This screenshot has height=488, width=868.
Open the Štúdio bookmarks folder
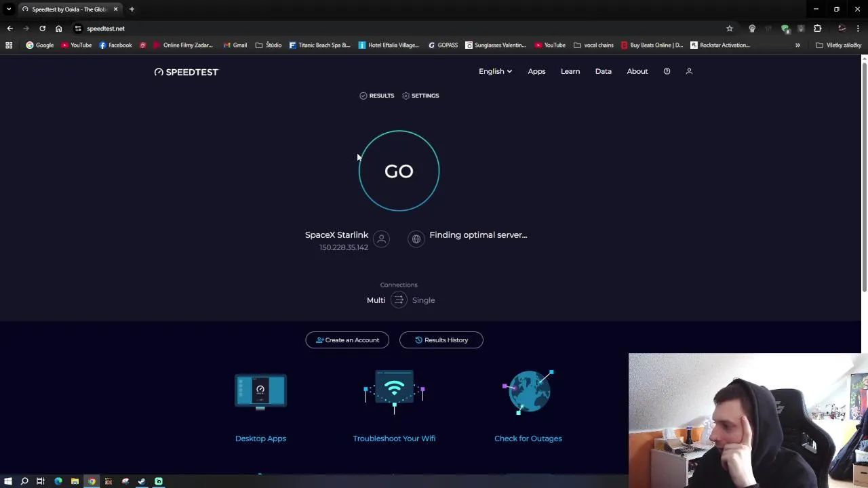click(x=269, y=45)
